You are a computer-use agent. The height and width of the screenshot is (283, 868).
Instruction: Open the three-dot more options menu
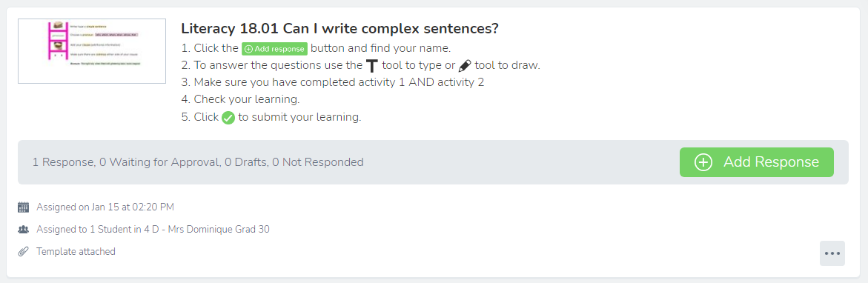pos(832,253)
